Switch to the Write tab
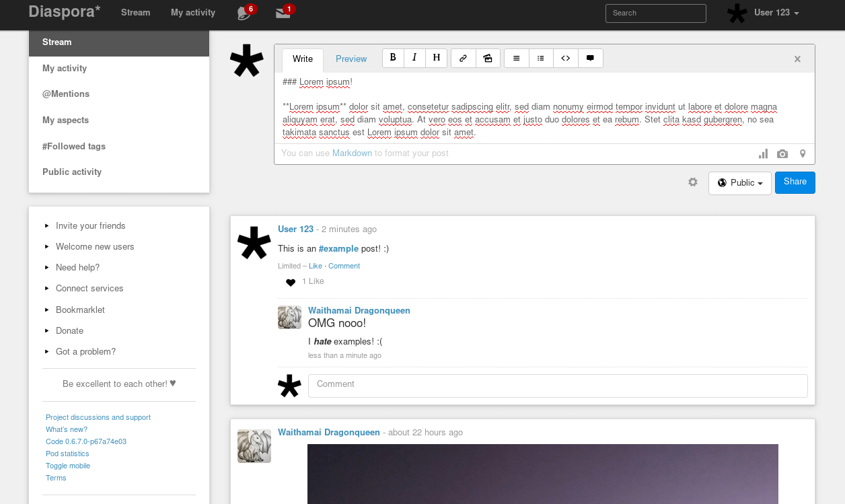 pos(303,59)
